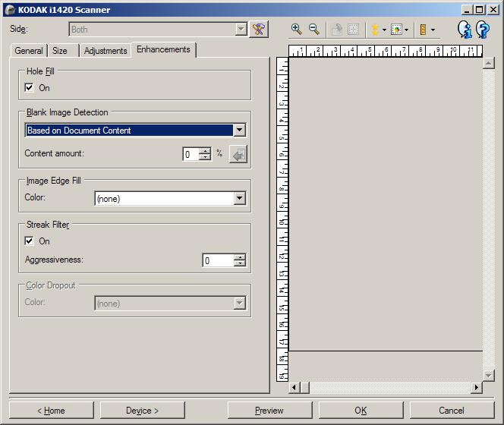Switch to the Size tab
The image size is (504, 425).
coord(60,51)
